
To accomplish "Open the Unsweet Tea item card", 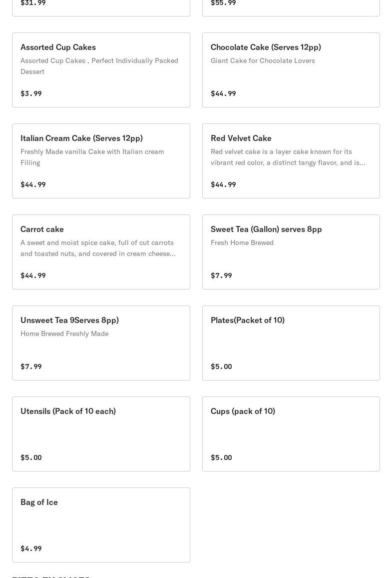I will (x=101, y=343).
